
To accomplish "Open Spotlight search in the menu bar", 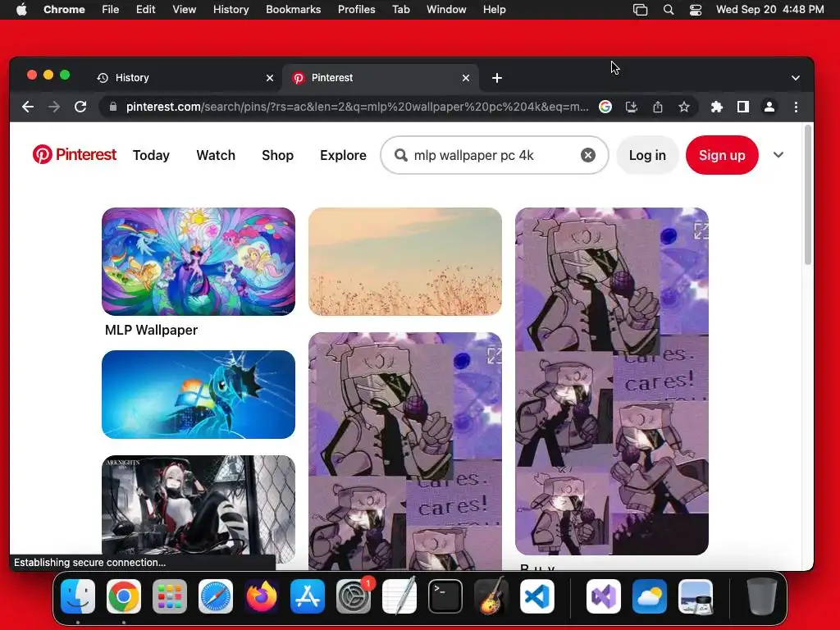I will (x=669, y=10).
